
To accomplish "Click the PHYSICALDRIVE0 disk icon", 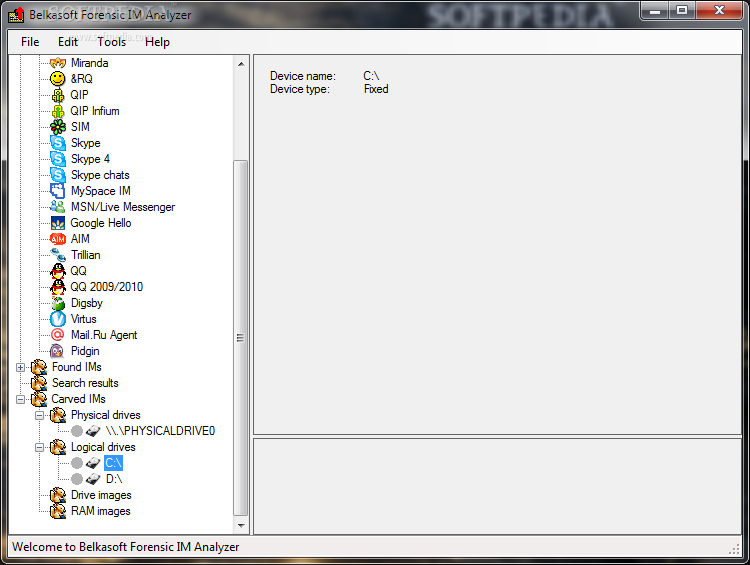I will tap(93, 431).
